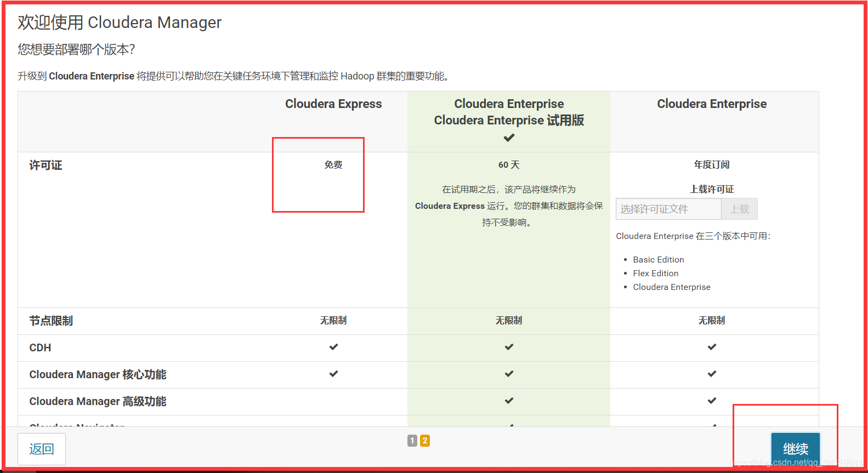Click 核心功能 checkmark in trial column
868x473 pixels.
(509, 374)
